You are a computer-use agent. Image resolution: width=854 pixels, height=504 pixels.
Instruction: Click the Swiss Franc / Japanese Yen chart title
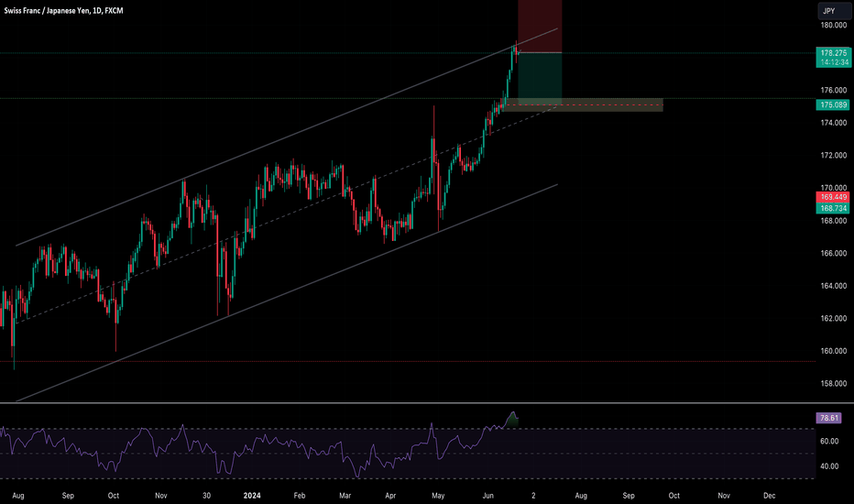pos(63,10)
